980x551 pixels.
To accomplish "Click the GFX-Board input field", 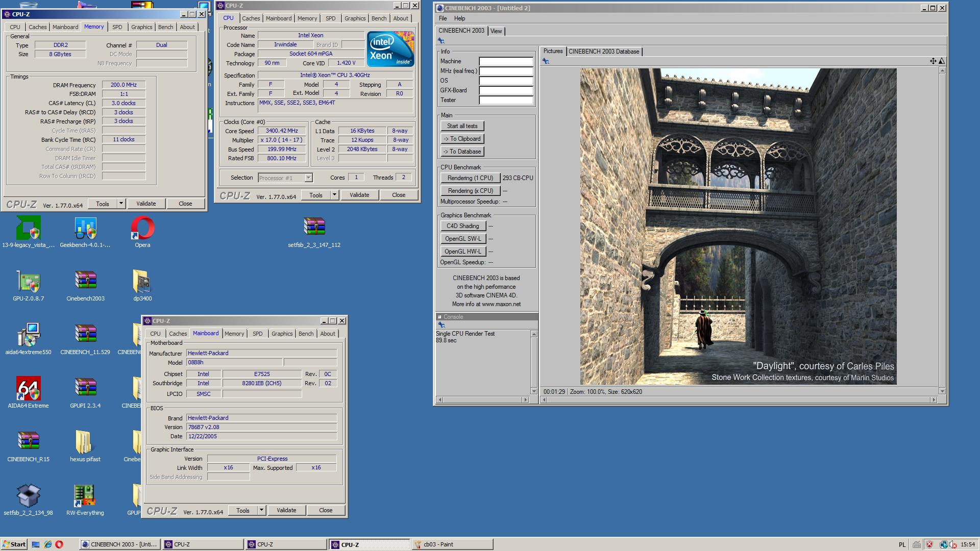I will tap(506, 90).
